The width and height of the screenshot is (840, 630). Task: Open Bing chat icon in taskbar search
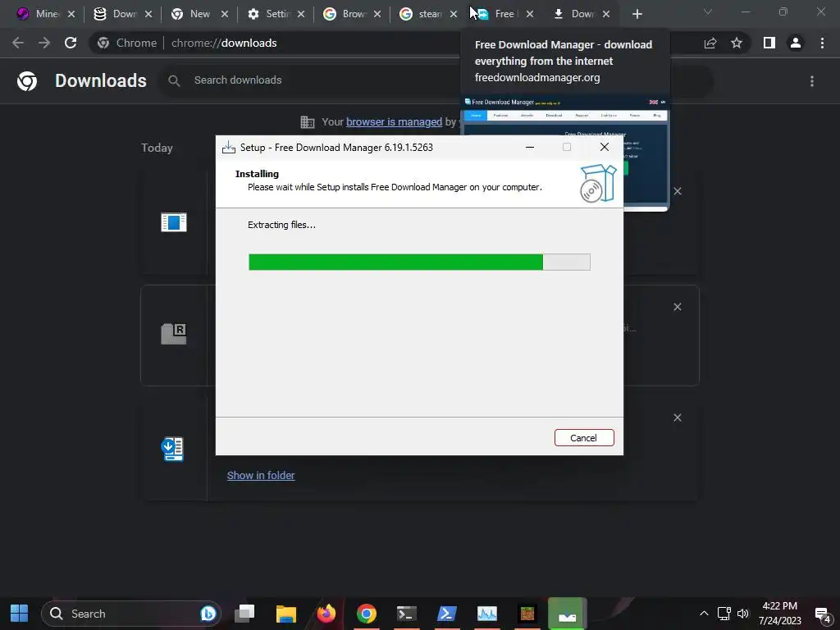208,614
